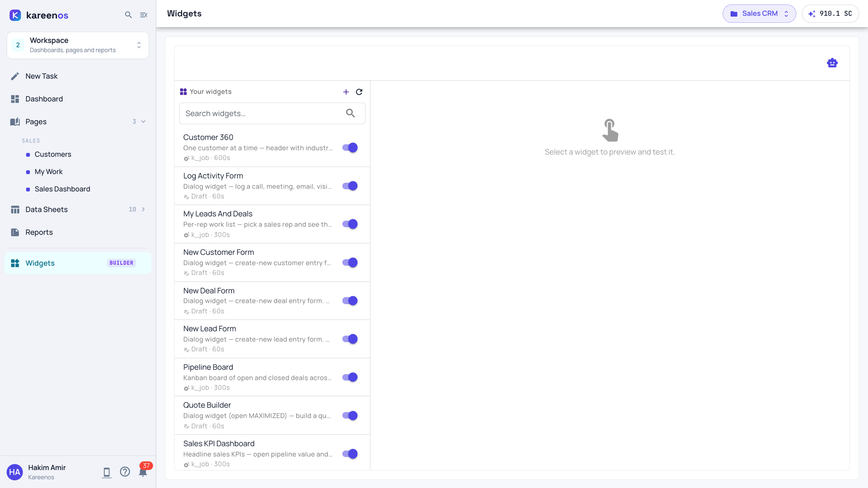Click into the Search widgets field

tap(272, 113)
